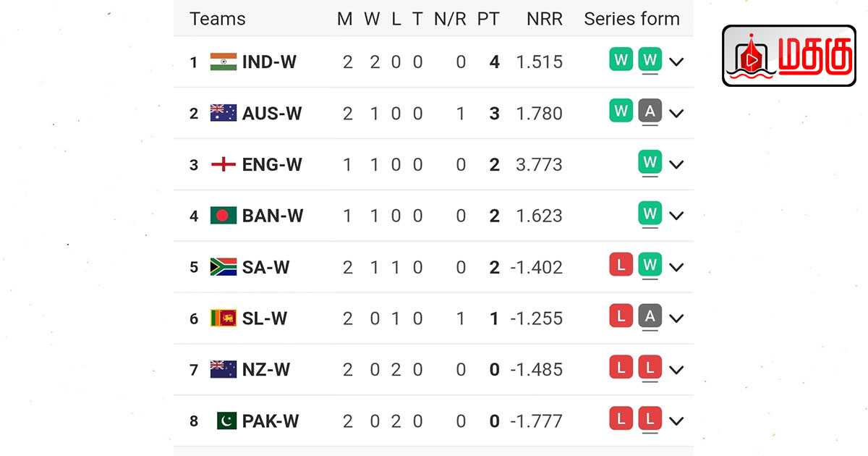Open the PAK-W row dropdown arrow
The width and height of the screenshot is (868, 456).
(676, 421)
